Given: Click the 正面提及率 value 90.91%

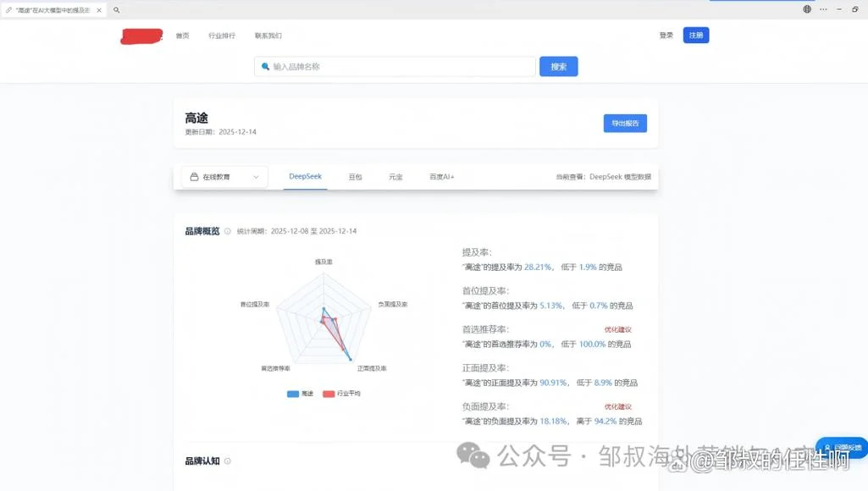Looking at the screenshot, I should coord(553,383).
